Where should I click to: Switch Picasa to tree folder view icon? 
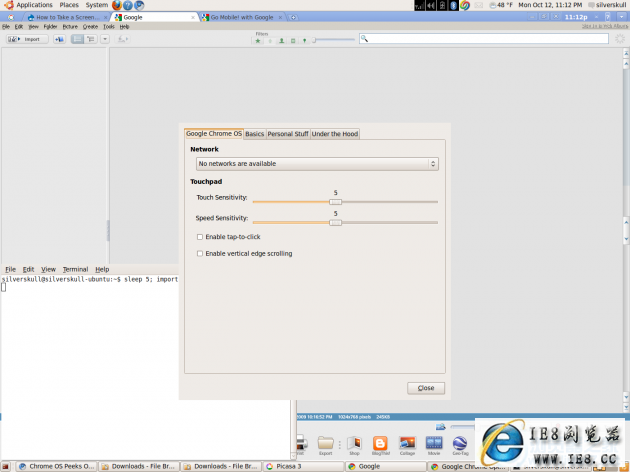pyautogui.click(x=91, y=39)
